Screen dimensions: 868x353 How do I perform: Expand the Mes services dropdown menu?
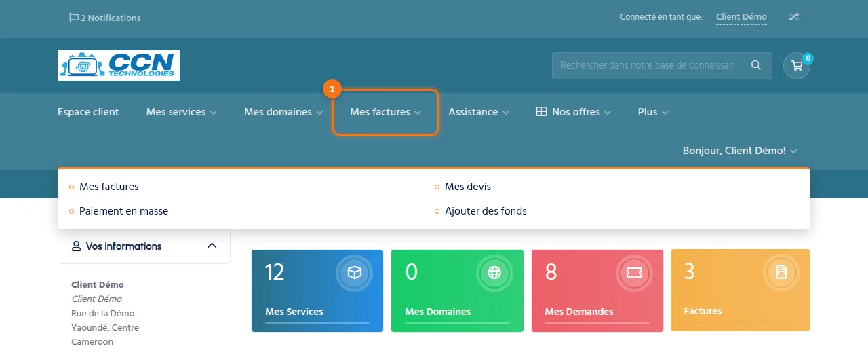181,112
